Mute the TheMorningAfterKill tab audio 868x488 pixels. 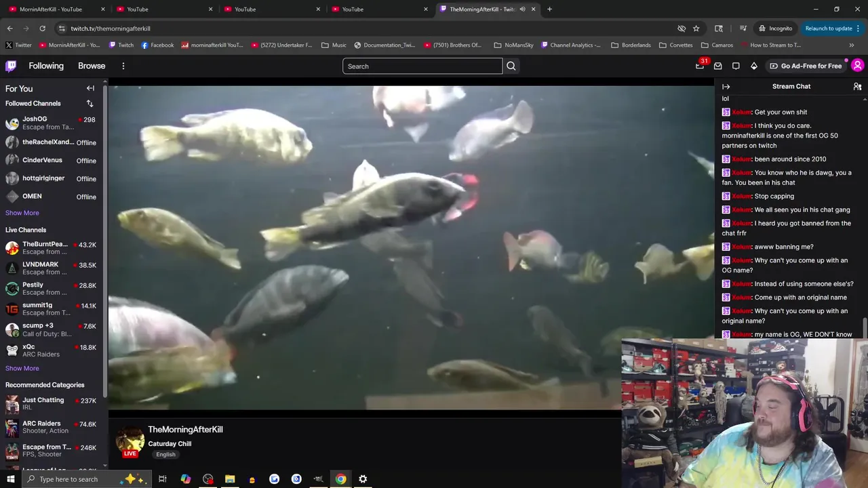[522, 9]
